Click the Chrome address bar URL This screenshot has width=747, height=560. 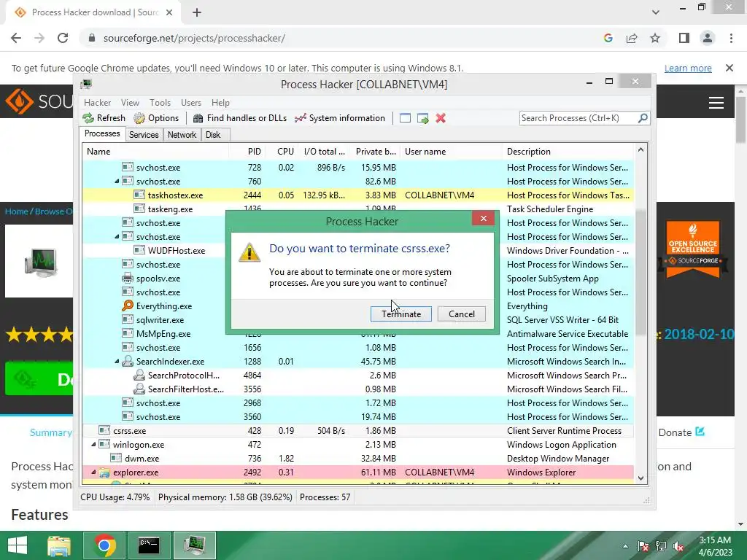click(194, 38)
